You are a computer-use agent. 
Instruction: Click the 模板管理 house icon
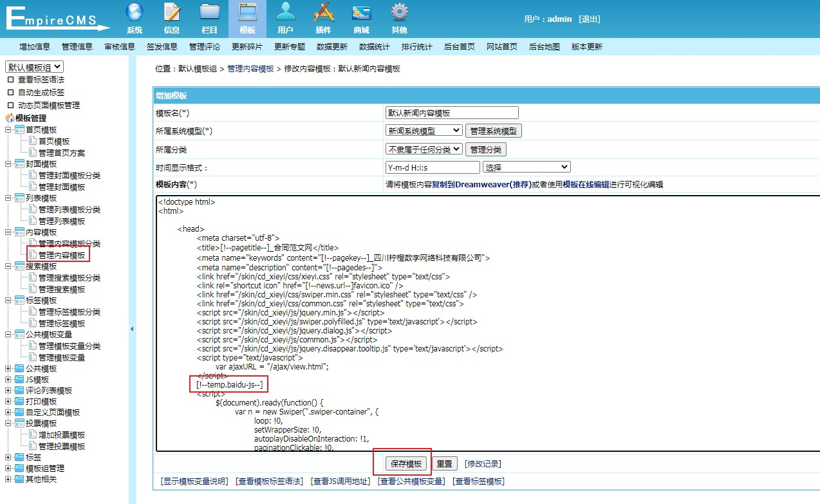click(x=10, y=118)
